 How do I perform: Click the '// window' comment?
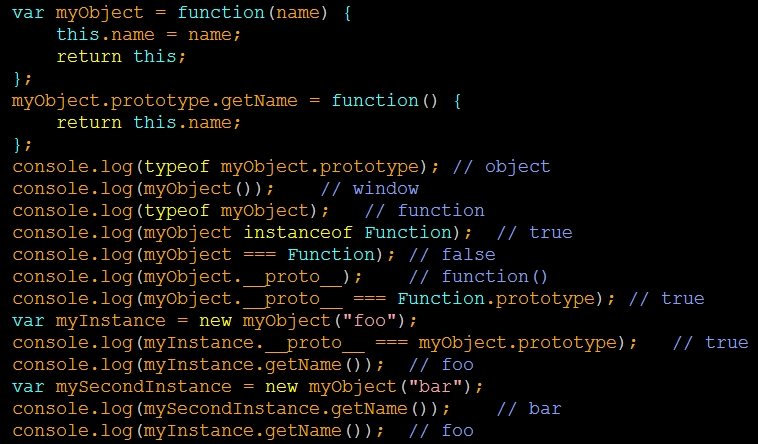point(370,189)
